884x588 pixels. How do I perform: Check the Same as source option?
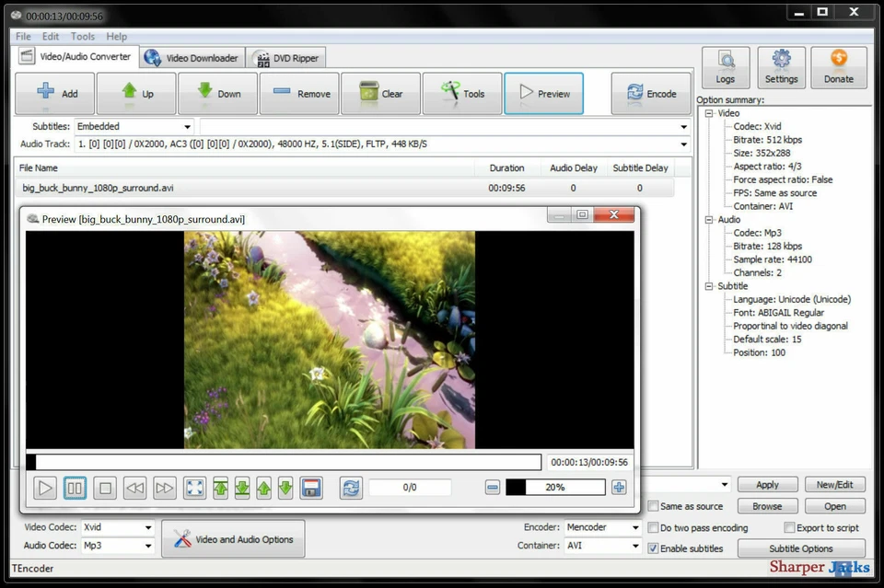pos(653,506)
